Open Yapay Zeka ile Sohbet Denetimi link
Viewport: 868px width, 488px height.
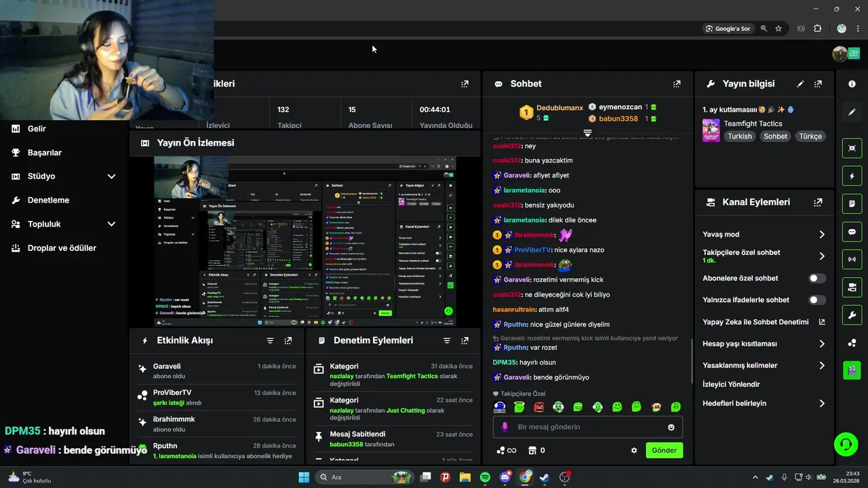pyautogui.click(x=764, y=322)
